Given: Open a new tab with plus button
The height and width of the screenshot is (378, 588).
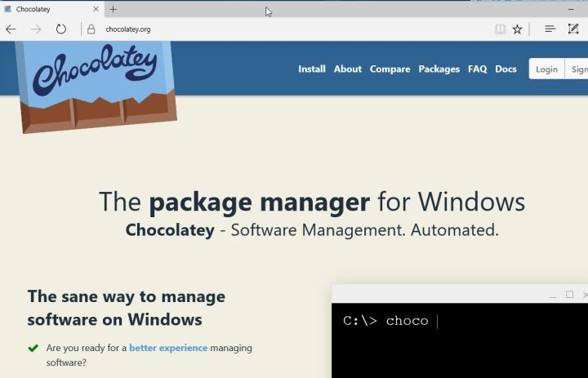Looking at the screenshot, I should click(x=113, y=9).
